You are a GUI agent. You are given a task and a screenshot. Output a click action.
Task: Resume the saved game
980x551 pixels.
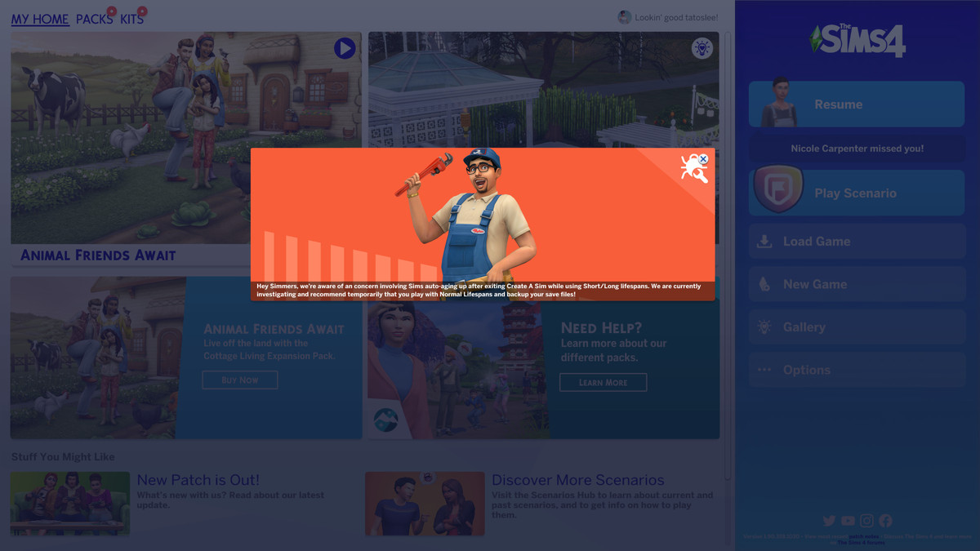(x=857, y=104)
